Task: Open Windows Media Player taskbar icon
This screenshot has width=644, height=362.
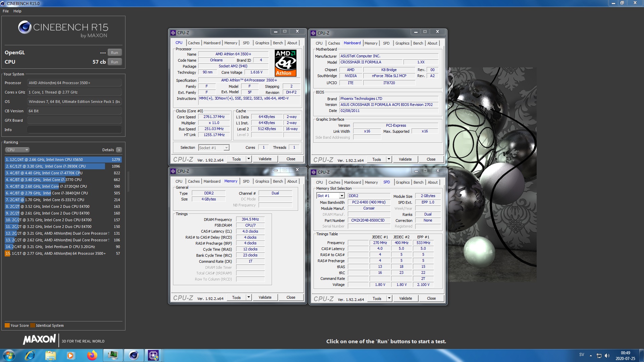Action: pyautogui.click(x=71, y=355)
